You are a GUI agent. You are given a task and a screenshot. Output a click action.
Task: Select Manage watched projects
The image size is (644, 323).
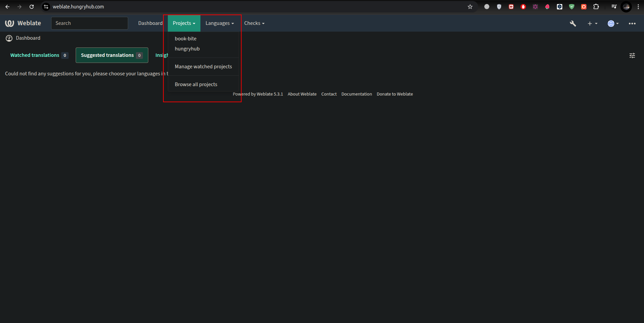tap(203, 67)
